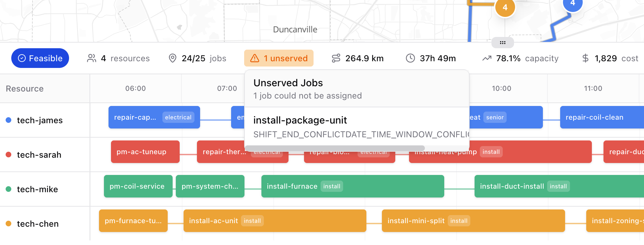Click the green dot next to tech-mike

coord(9,189)
